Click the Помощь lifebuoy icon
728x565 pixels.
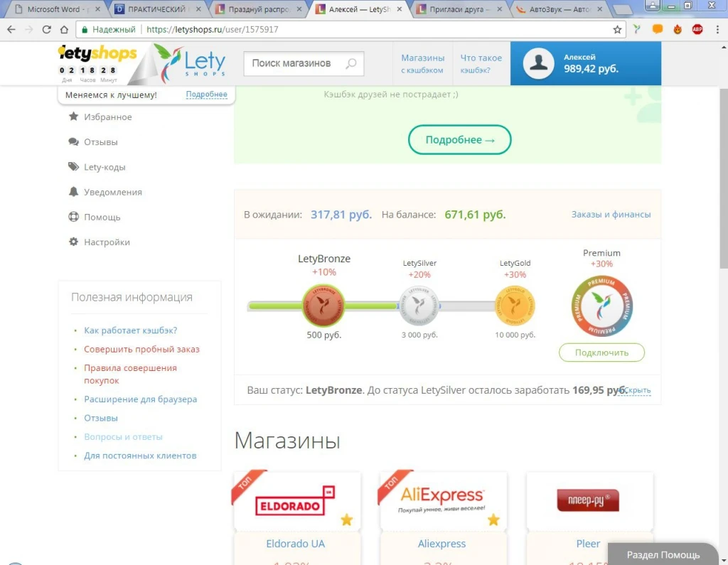(x=73, y=217)
